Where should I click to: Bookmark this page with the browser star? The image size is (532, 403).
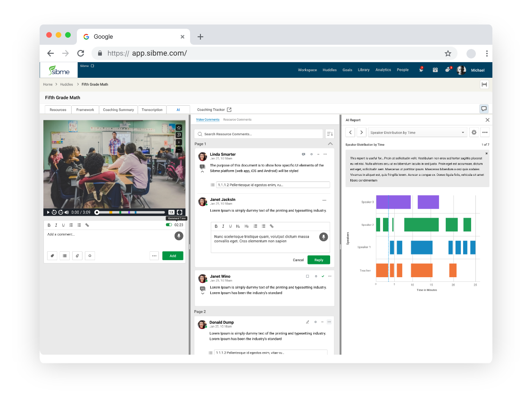coord(448,53)
